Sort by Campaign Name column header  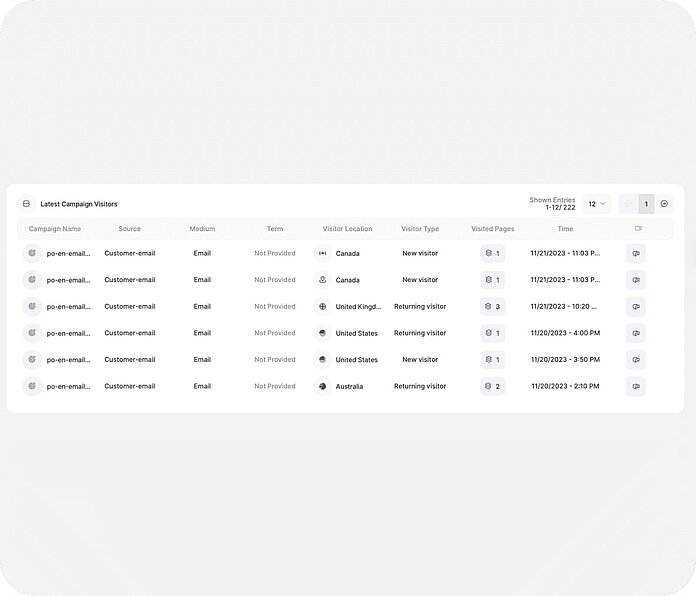pyautogui.click(x=55, y=229)
